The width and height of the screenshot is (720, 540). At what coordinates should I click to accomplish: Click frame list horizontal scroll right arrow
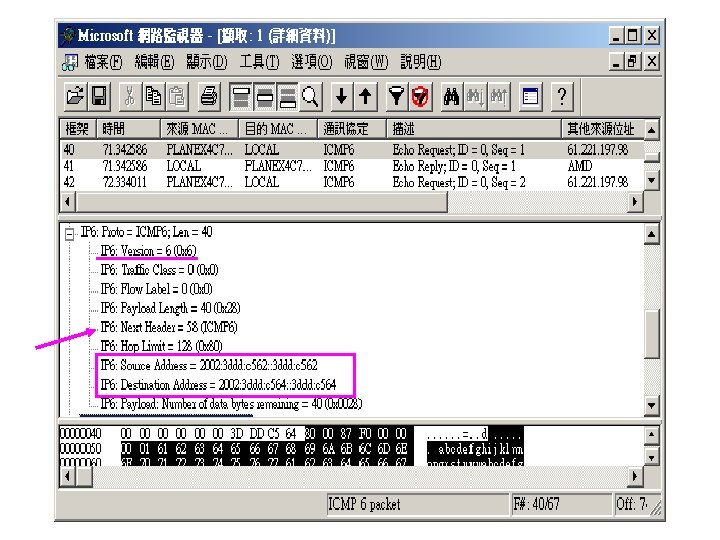point(635,202)
